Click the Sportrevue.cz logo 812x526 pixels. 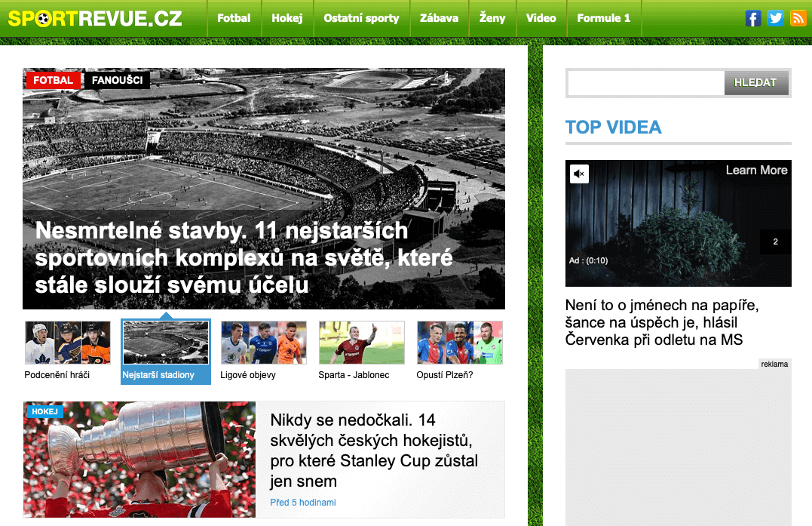click(x=95, y=19)
